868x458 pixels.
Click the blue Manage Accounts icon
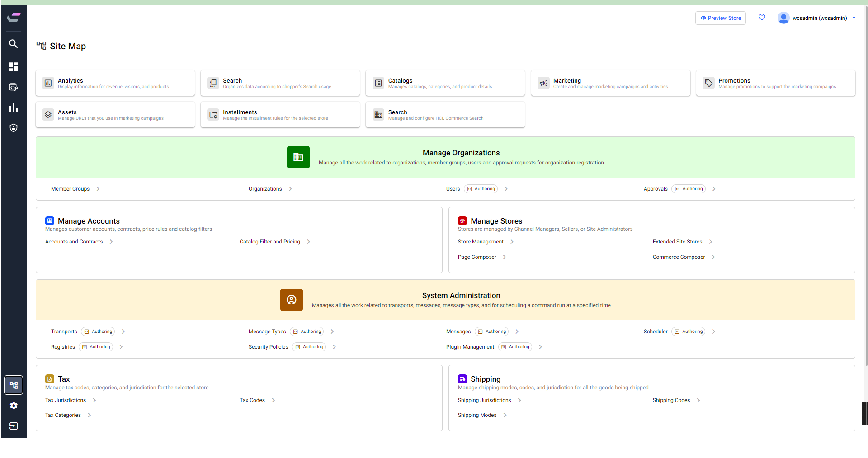pyautogui.click(x=50, y=221)
